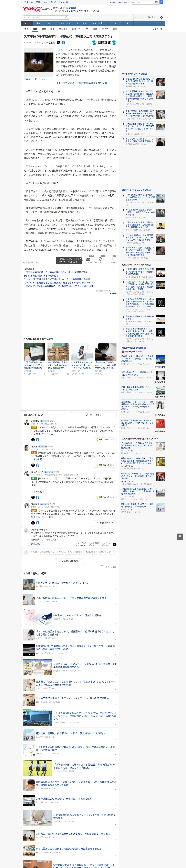Click the Yahoo! JAPAN news logo

37,9
